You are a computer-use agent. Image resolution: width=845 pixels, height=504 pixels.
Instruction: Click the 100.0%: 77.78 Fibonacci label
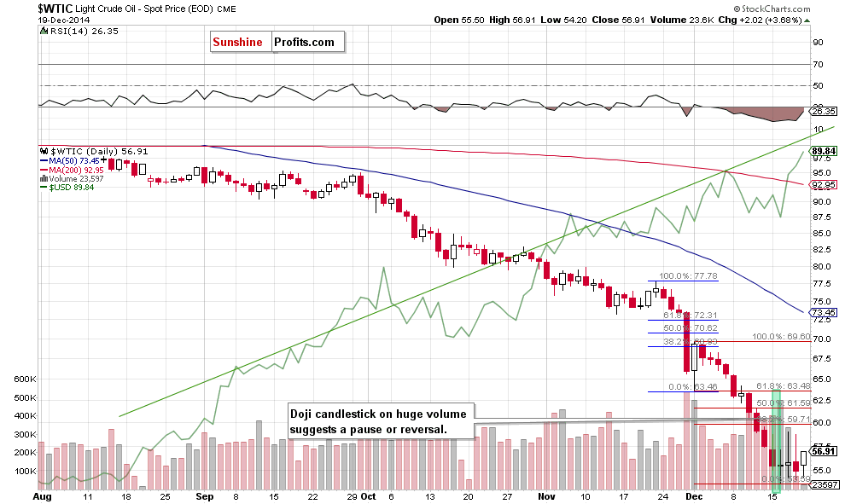(688, 276)
